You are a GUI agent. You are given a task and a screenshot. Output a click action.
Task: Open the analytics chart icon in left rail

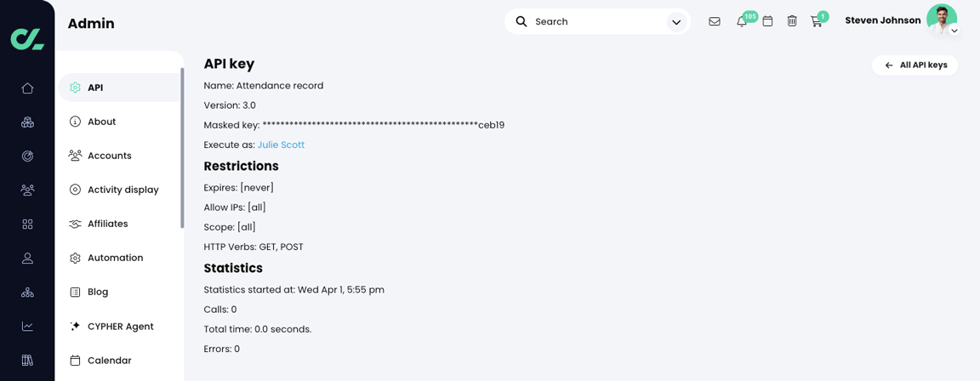point(27,327)
